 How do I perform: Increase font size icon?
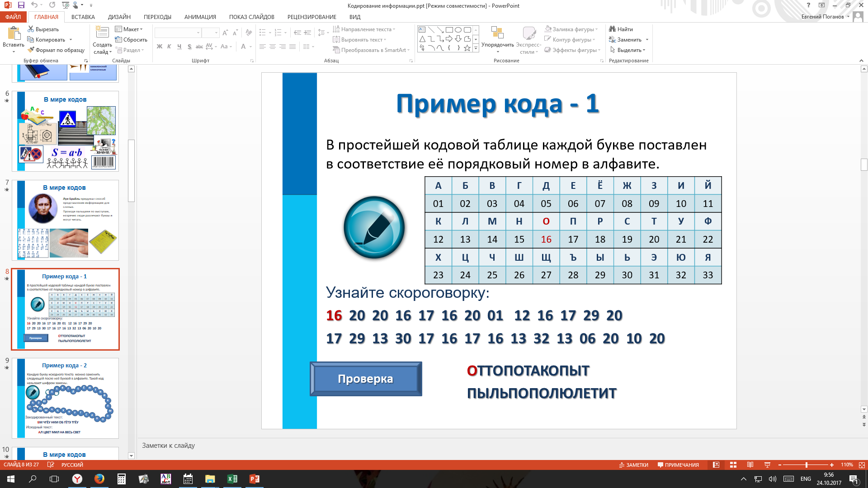tap(225, 33)
